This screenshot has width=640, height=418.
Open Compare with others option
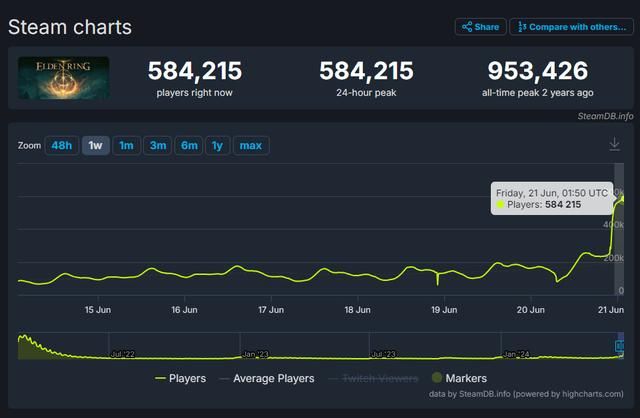coord(569,27)
